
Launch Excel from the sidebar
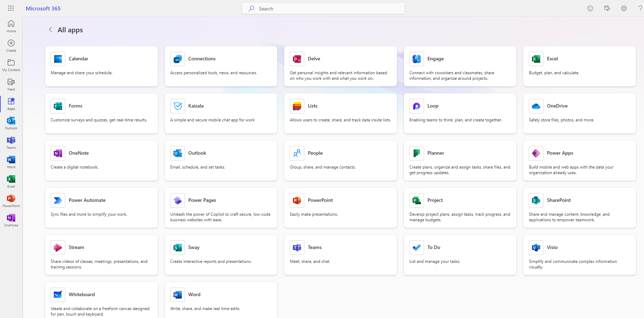(x=11, y=182)
